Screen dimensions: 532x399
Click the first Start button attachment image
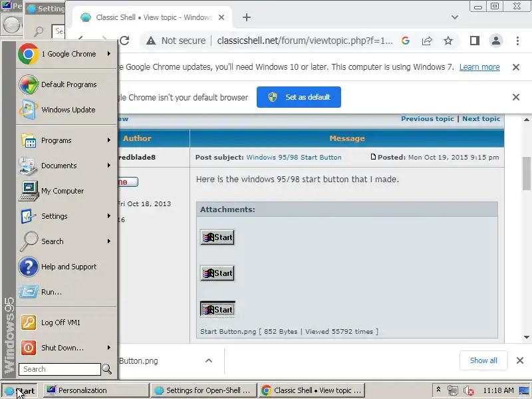(217, 237)
